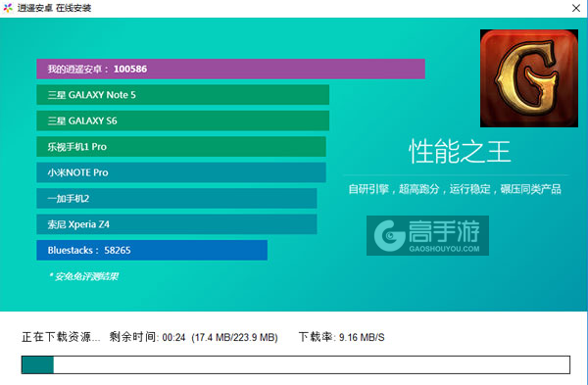Click the 正在下载资源 status text

61,337
